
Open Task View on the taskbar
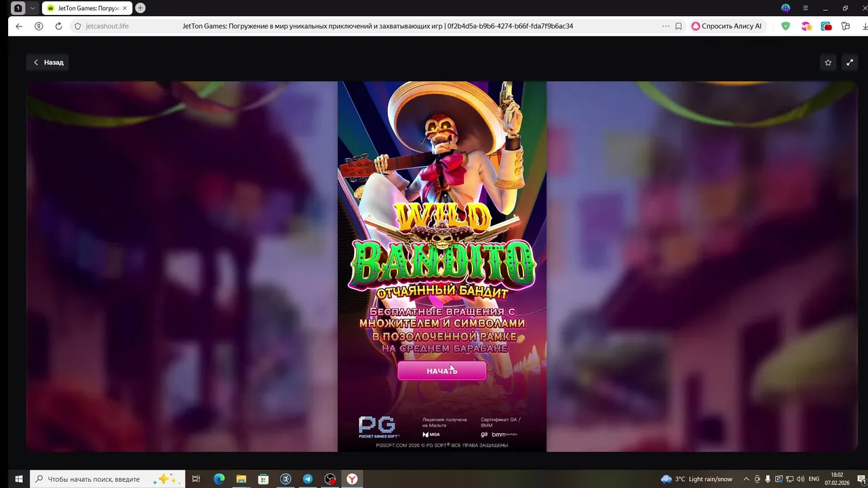[x=196, y=479]
